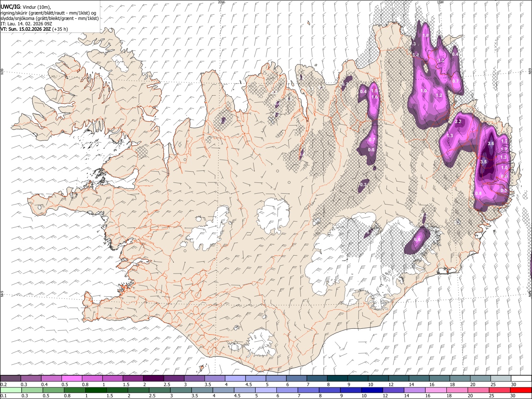Select bottom-row bright red swatch above 30
The height and width of the screenshot is (399, 532).
click(521, 390)
